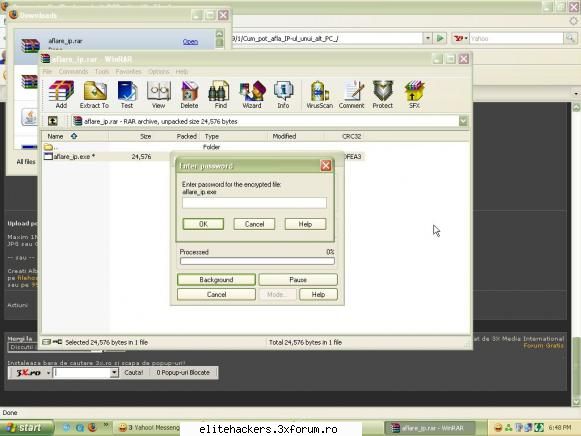Expand the archive path dropdown
The width and height of the screenshot is (581, 436).
point(463,121)
